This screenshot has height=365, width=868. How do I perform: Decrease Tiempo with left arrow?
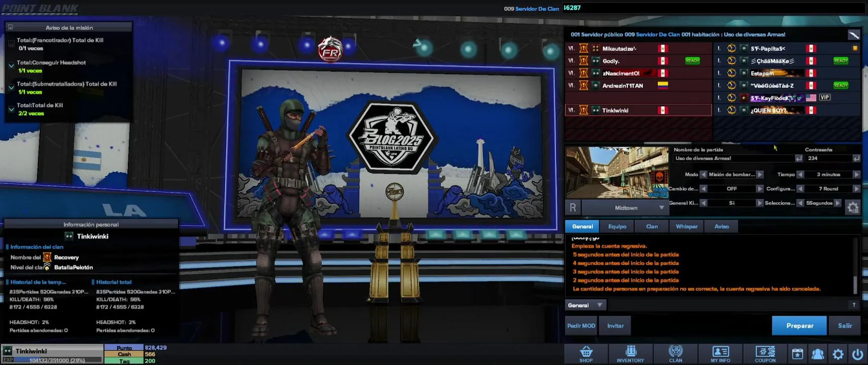(800, 174)
